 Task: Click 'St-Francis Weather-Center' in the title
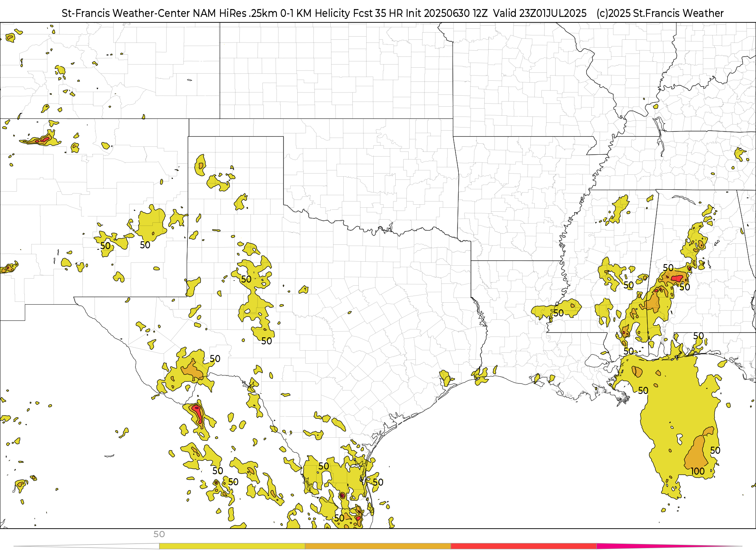pyautogui.click(x=126, y=13)
